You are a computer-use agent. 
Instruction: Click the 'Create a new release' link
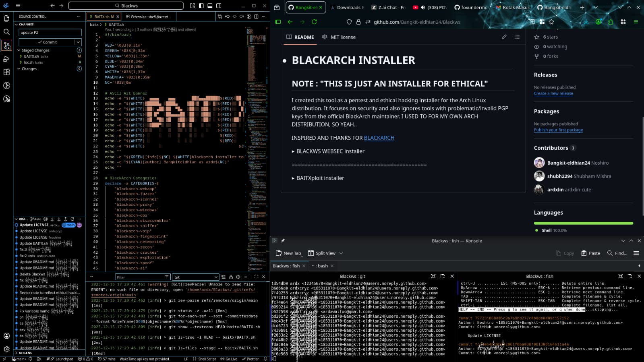(553, 93)
